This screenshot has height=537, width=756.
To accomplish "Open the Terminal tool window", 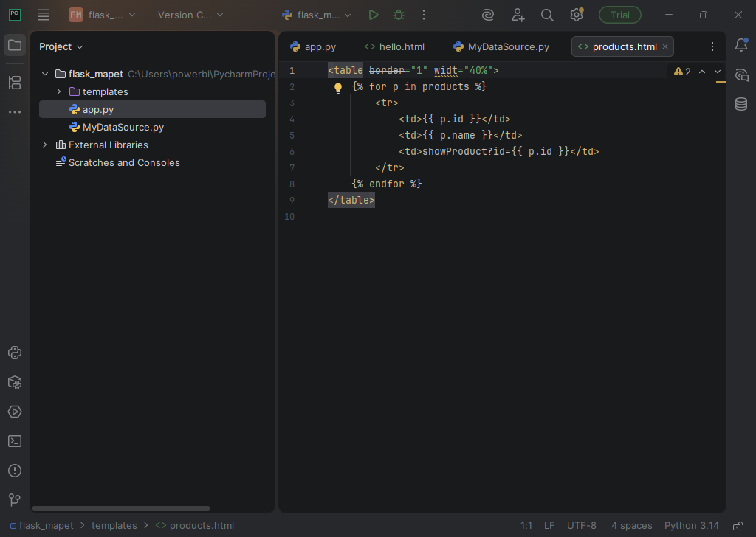I will [x=15, y=441].
